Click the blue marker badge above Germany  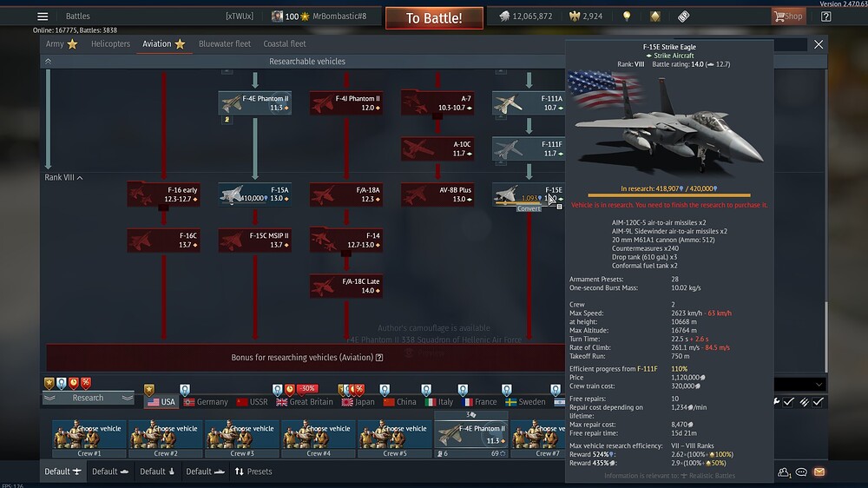185,389
